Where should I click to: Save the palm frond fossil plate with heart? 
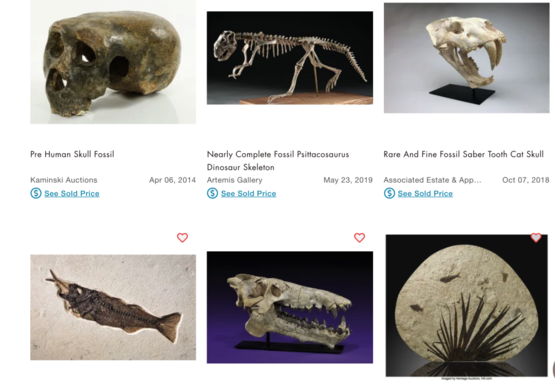536,238
